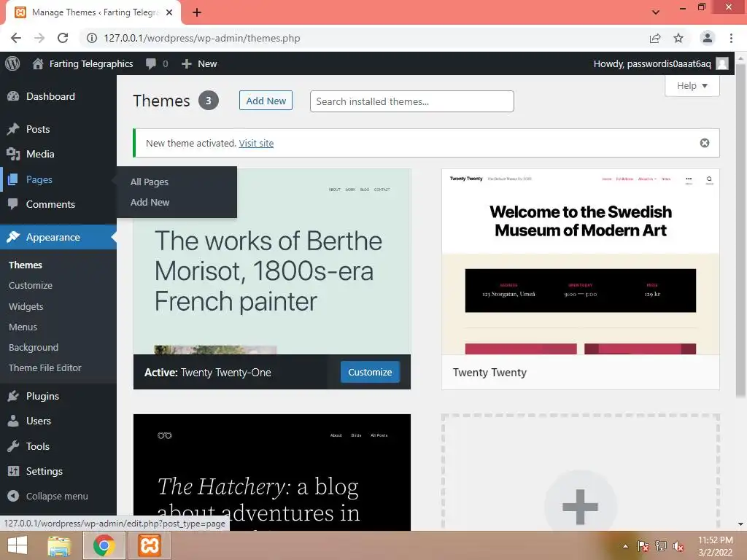Click the Users person icon
The width and height of the screenshot is (747, 560).
tap(13, 421)
